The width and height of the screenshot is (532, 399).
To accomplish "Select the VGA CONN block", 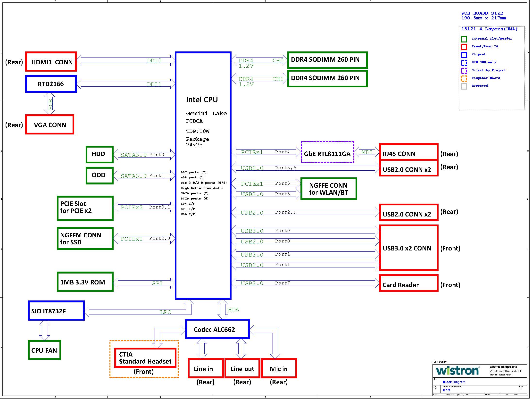I will click(50, 125).
